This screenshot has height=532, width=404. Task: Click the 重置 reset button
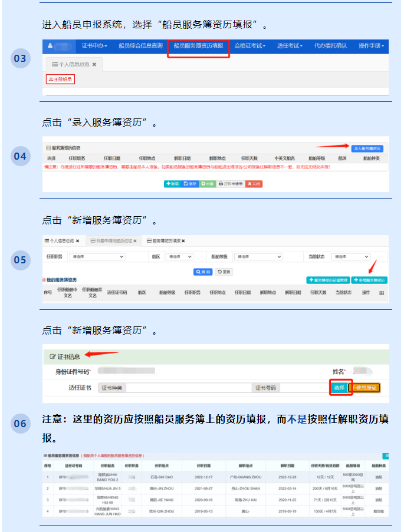click(224, 272)
